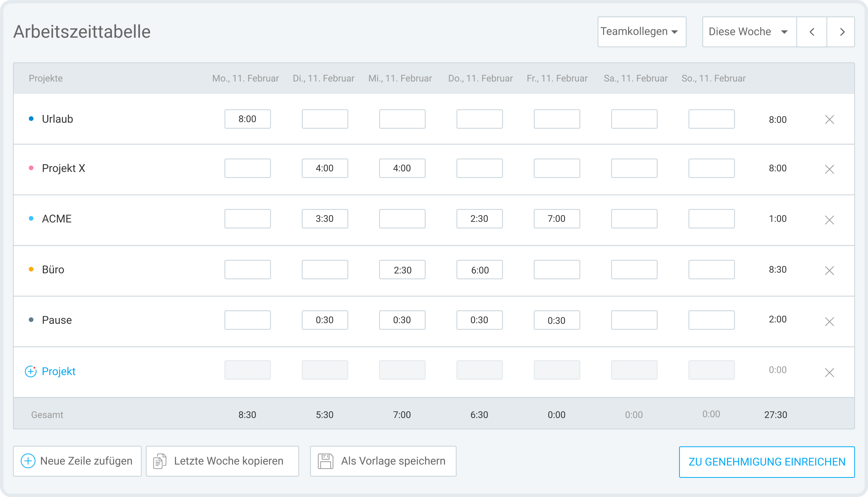The image size is (868, 497).
Task: Delete the Projekt X row with the X icon
Action: [x=830, y=169]
